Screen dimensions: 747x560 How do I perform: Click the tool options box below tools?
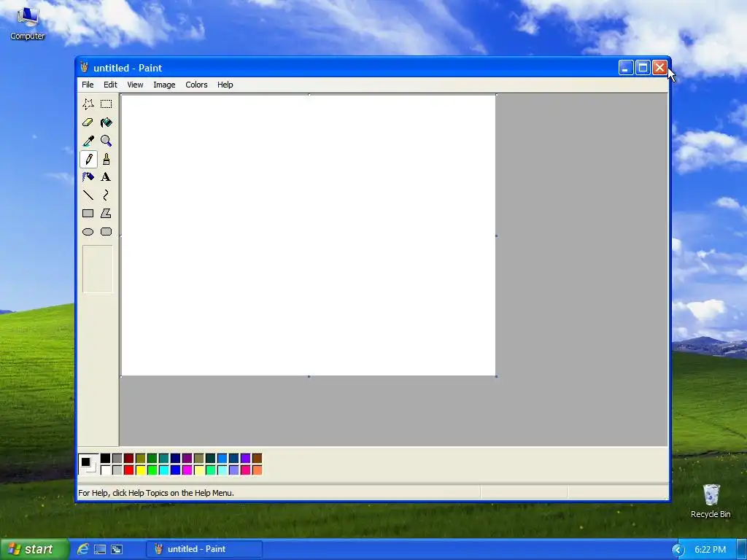(98, 269)
